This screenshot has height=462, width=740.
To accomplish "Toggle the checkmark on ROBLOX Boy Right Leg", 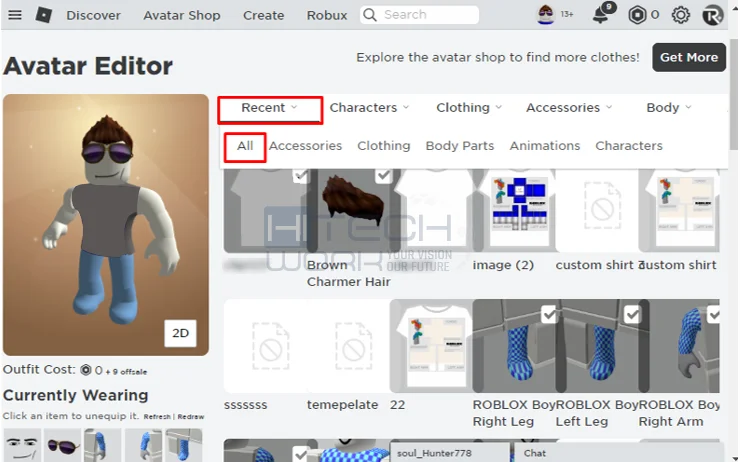I will tap(549, 314).
